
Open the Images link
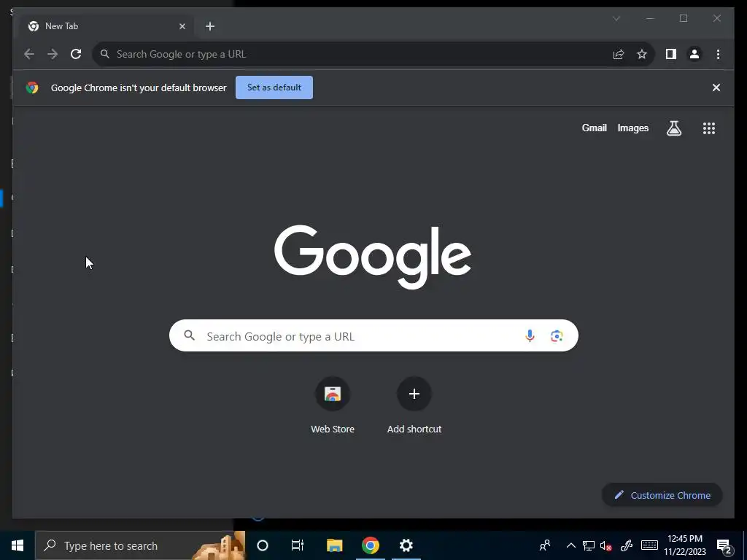(x=632, y=128)
